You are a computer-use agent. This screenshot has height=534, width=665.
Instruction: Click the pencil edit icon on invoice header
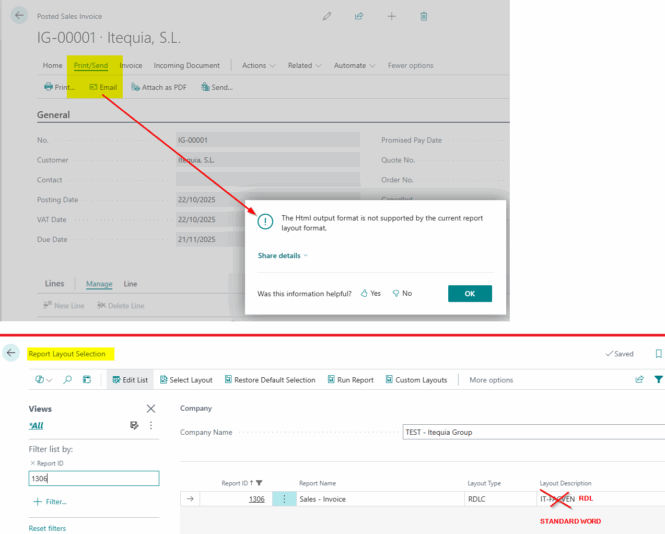pyautogui.click(x=327, y=16)
